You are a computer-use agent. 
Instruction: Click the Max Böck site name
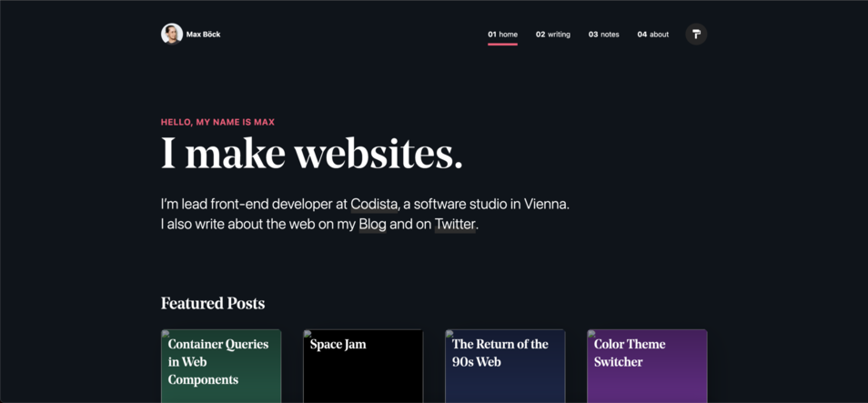[203, 35]
